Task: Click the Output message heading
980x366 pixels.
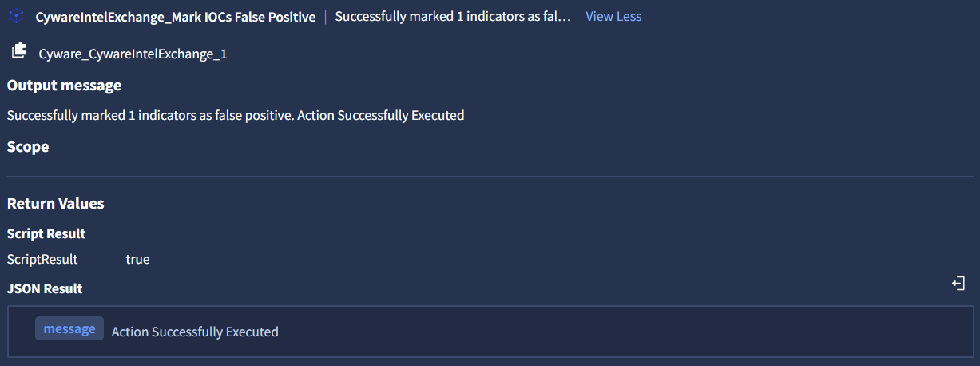Action: (x=64, y=86)
